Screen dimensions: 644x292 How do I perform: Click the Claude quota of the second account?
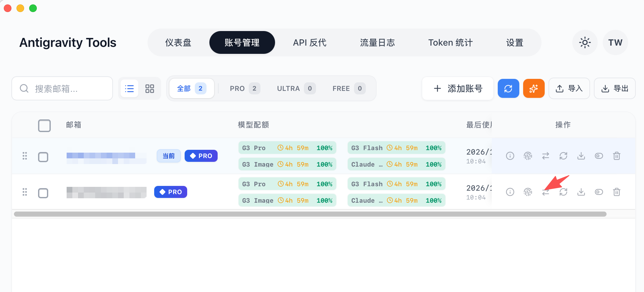click(397, 200)
